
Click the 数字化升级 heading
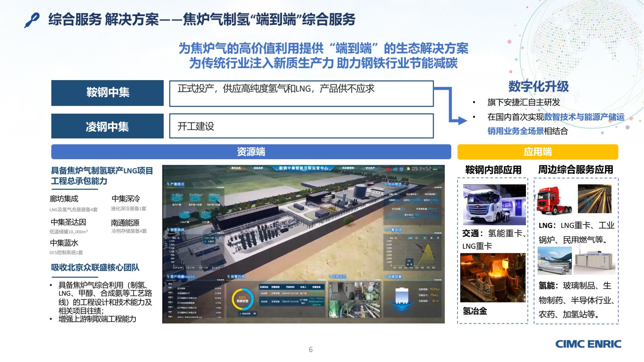pyautogui.click(x=538, y=86)
